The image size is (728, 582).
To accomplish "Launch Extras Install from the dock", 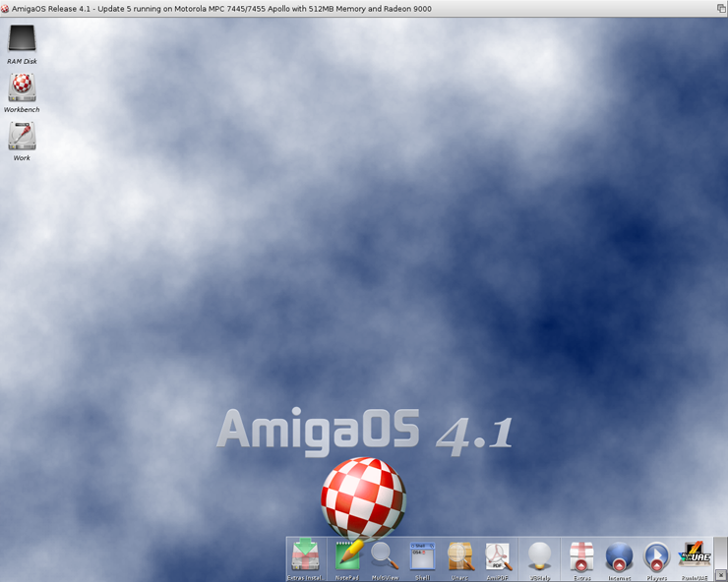I will pyautogui.click(x=305, y=556).
